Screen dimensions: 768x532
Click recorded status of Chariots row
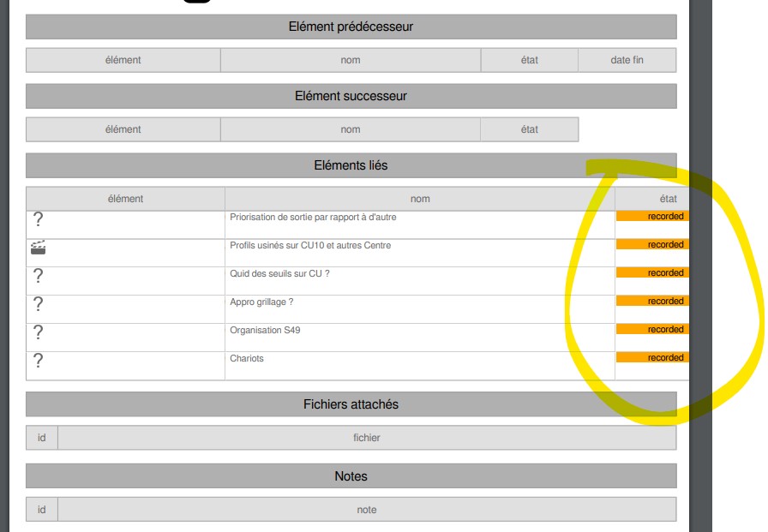pyautogui.click(x=652, y=358)
